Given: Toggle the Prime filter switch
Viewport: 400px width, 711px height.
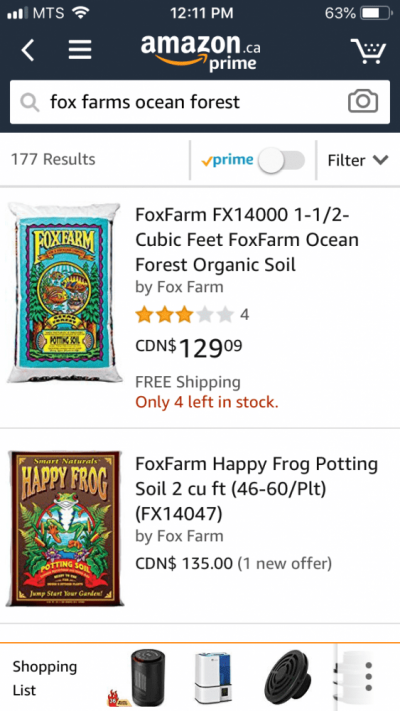Looking at the screenshot, I should click(x=281, y=161).
